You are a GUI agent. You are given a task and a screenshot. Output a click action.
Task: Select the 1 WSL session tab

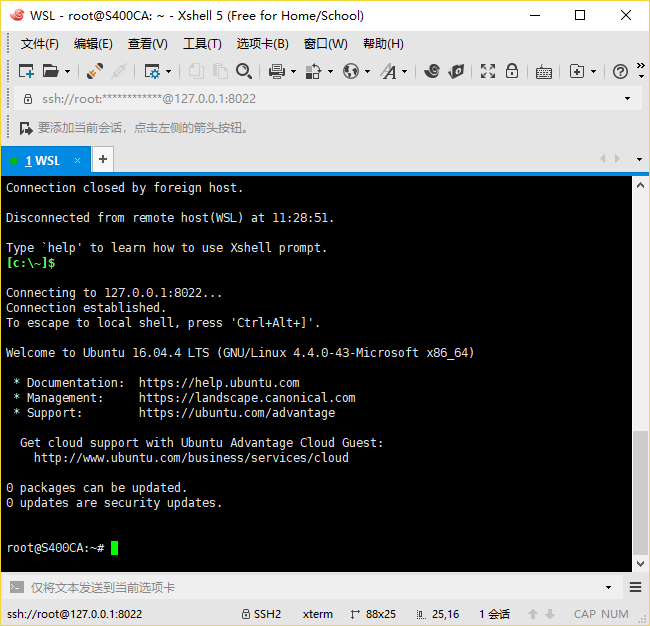[x=46, y=160]
